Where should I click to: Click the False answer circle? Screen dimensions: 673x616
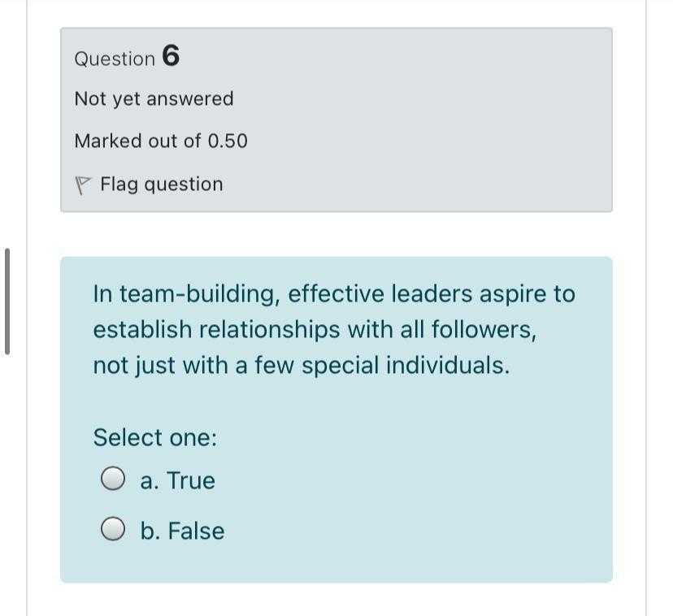[113, 530]
